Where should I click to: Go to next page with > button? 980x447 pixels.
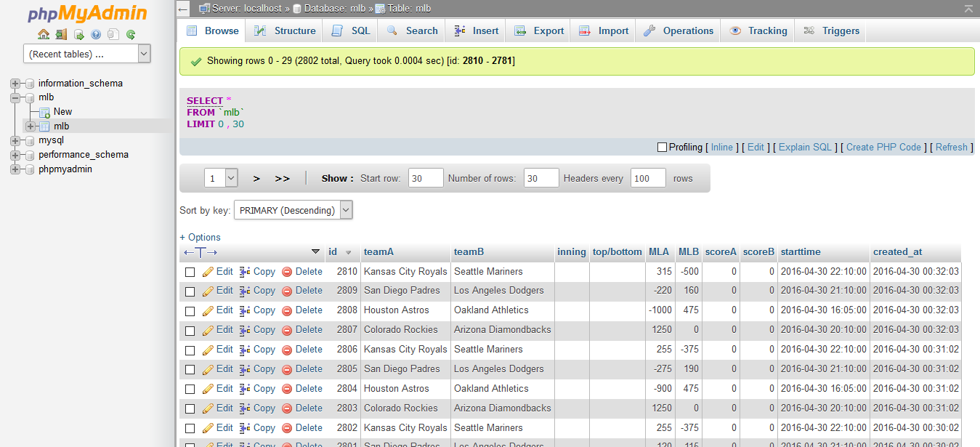(256, 178)
